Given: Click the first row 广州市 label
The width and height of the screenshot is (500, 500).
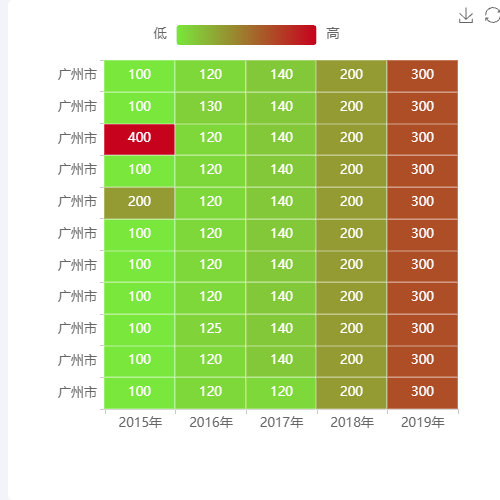Looking at the screenshot, I should pos(77,74).
